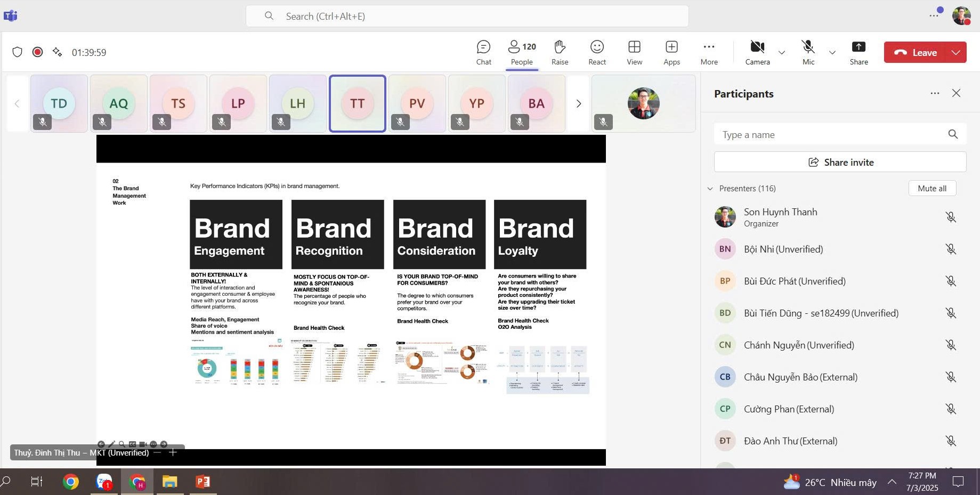Click the Share invite button

click(x=840, y=162)
